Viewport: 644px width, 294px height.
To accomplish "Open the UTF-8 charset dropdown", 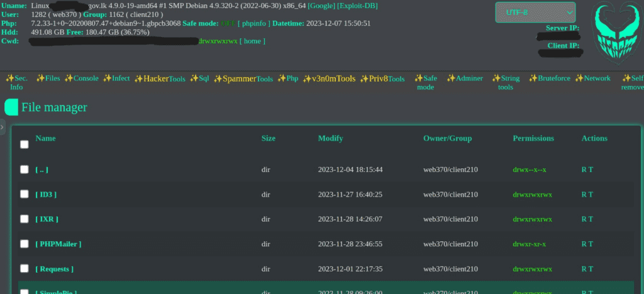I will click(x=535, y=13).
